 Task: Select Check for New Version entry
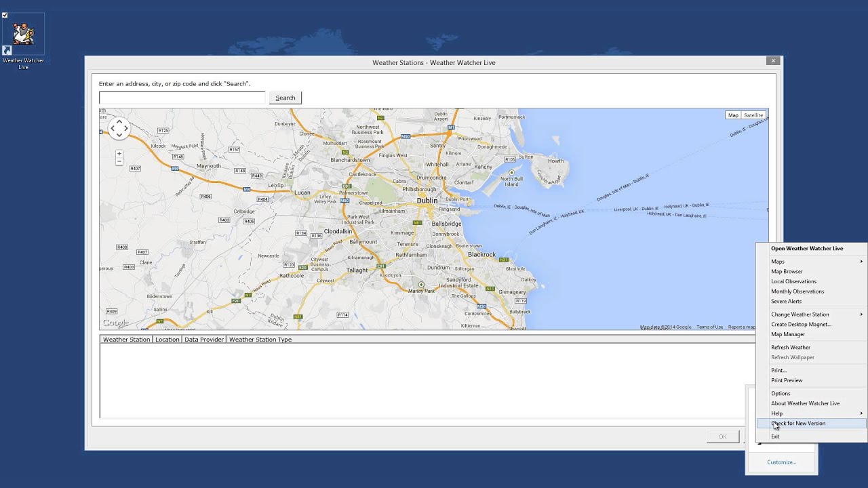coord(812,423)
